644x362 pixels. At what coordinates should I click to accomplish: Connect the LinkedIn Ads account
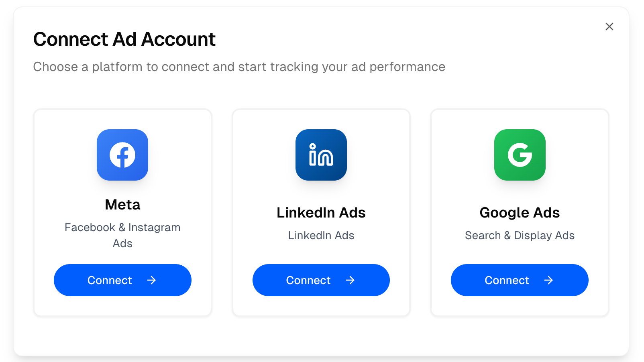(321, 280)
